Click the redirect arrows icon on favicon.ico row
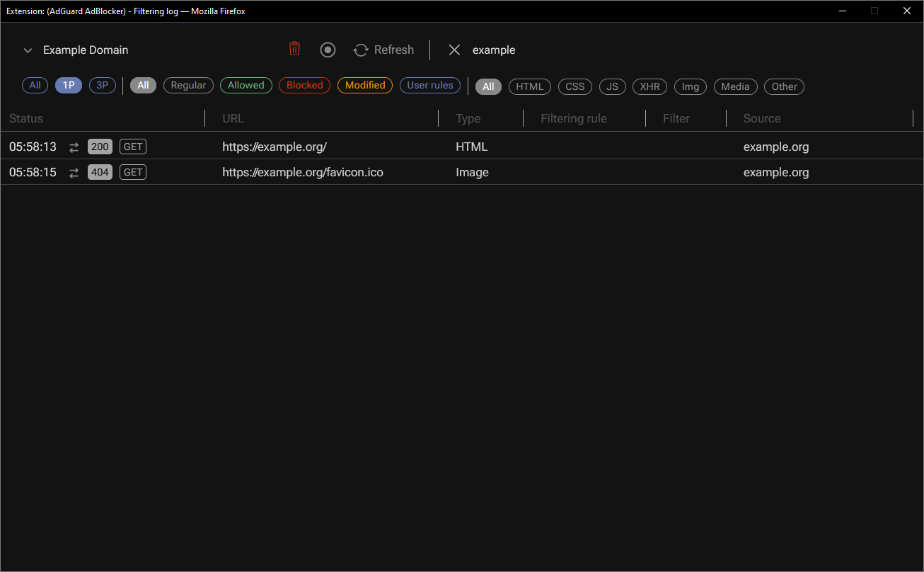924x572 pixels. pyautogui.click(x=74, y=172)
